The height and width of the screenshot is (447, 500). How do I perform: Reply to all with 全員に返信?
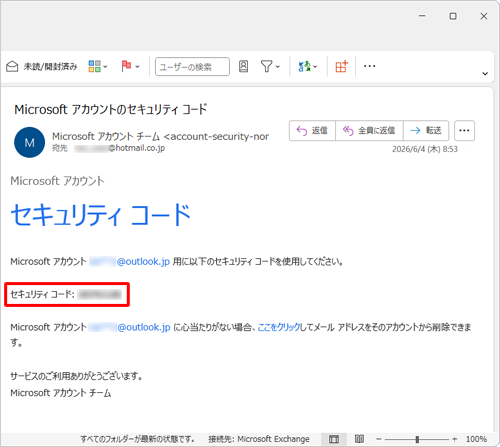coord(369,131)
